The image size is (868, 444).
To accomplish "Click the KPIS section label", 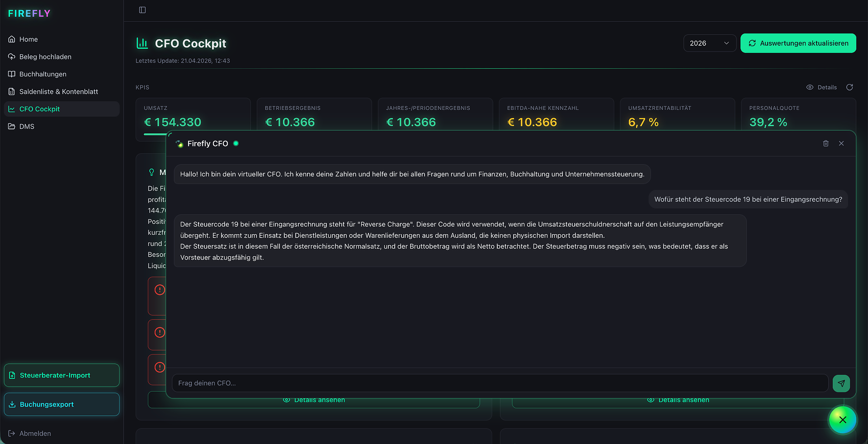I will click(x=142, y=87).
